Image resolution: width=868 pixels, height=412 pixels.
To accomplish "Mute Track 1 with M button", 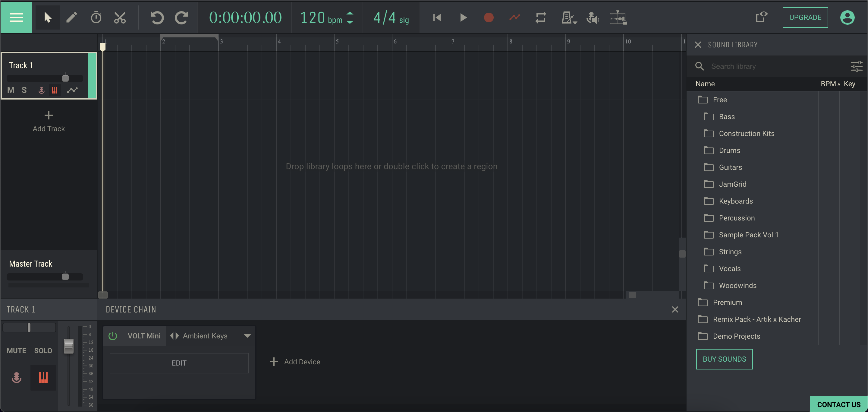I will [11, 90].
